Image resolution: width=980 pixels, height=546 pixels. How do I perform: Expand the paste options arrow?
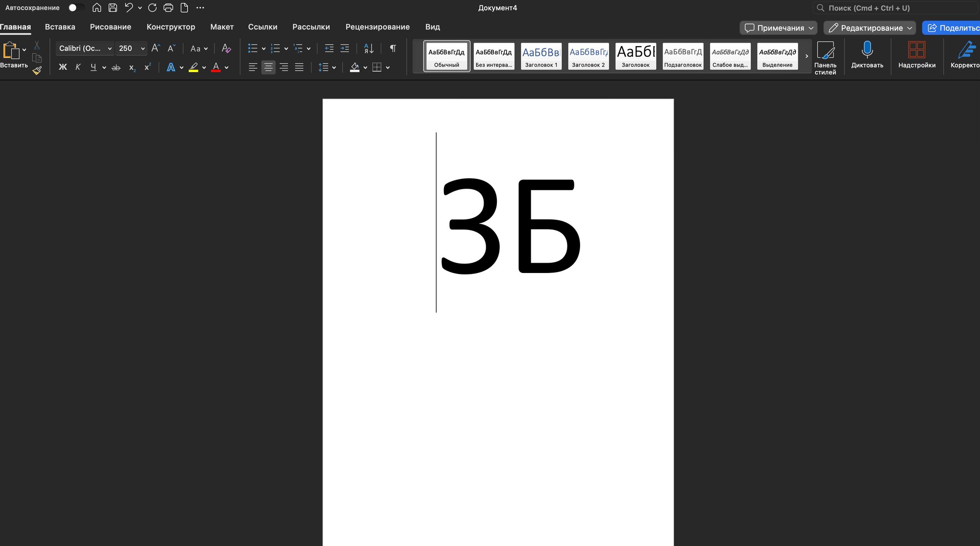pyautogui.click(x=24, y=50)
